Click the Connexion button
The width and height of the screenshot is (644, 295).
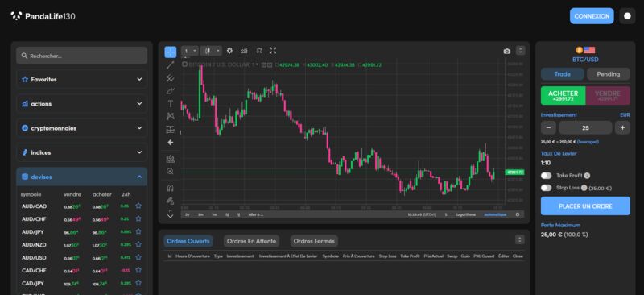click(592, 16)
